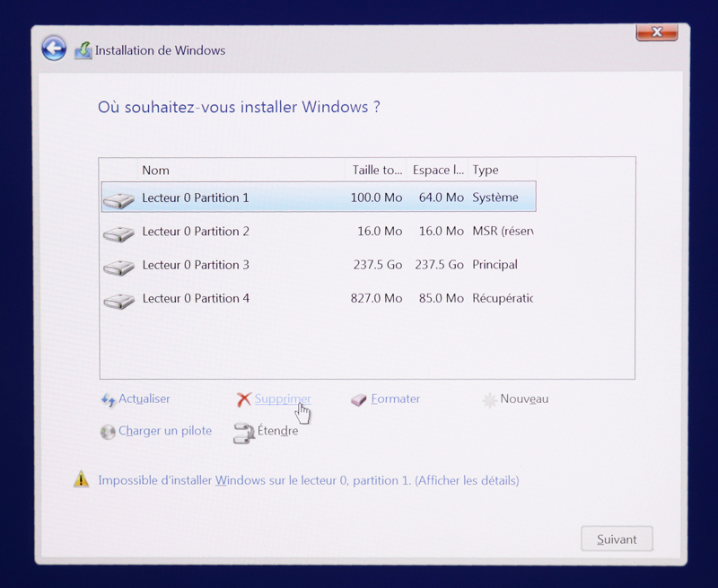Click the Récupération type cell

tap(503, 299)
